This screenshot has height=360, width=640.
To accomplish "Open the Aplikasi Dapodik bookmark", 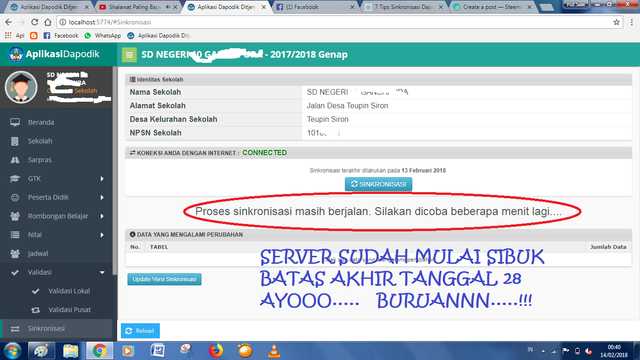I will click(x=159, y=36).
